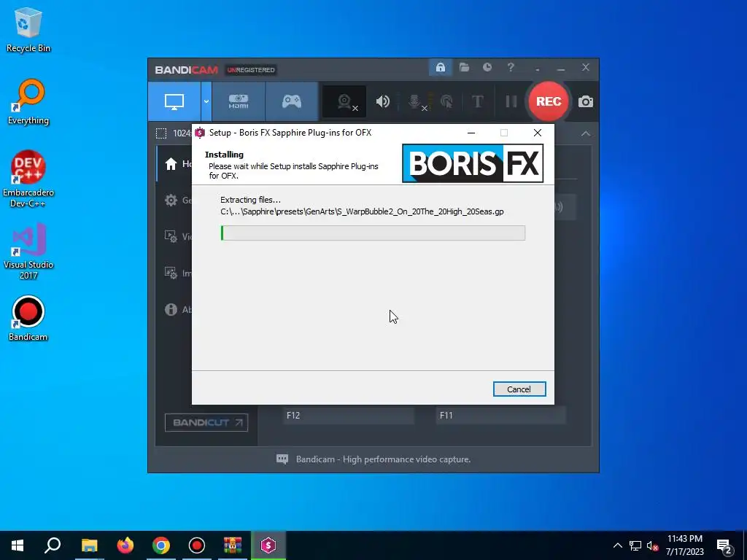The width and height of the screenshot is (747, 560).
Task: Click the Boris FX logo banner
Action: click(473, 163)
